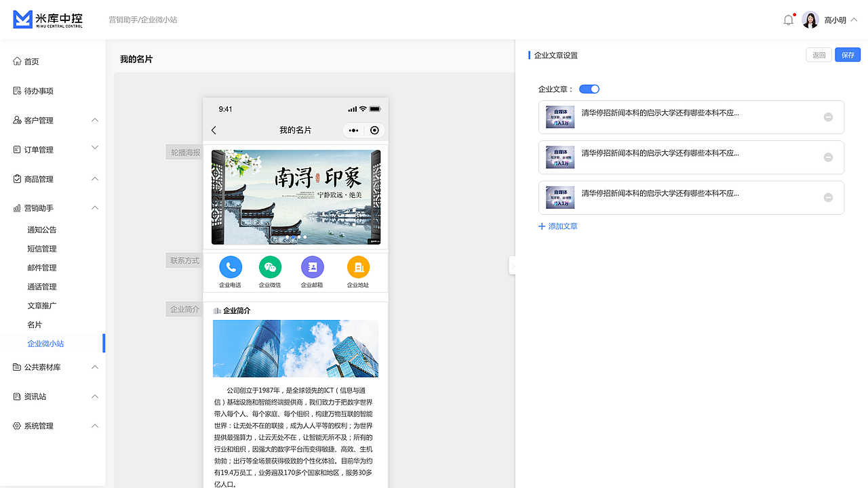Screen dimensions: 868x488
Task: Open 文章推广 submenu item
Action: [x=42, y=306]
